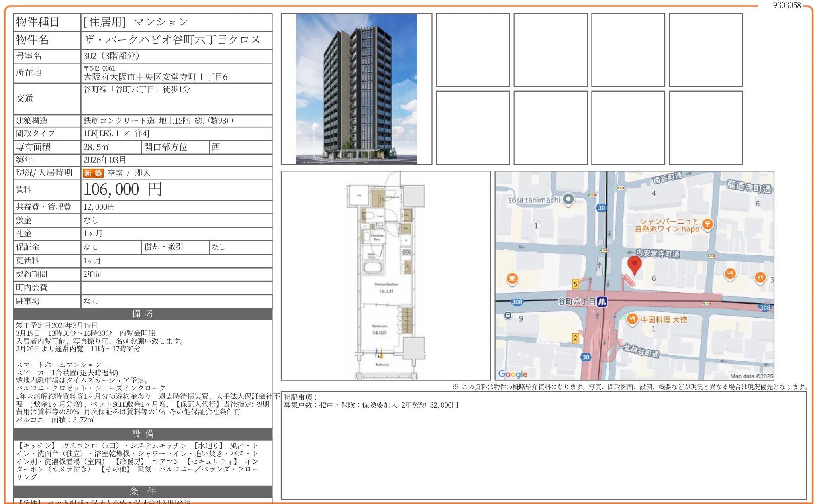Click the 設備 section header
819x504 pixels.
[143, 434]
